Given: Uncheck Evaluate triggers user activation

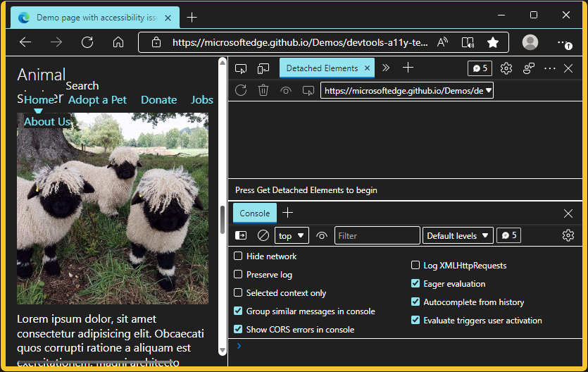Looking at the screenshot, I should tap(415, 321).
